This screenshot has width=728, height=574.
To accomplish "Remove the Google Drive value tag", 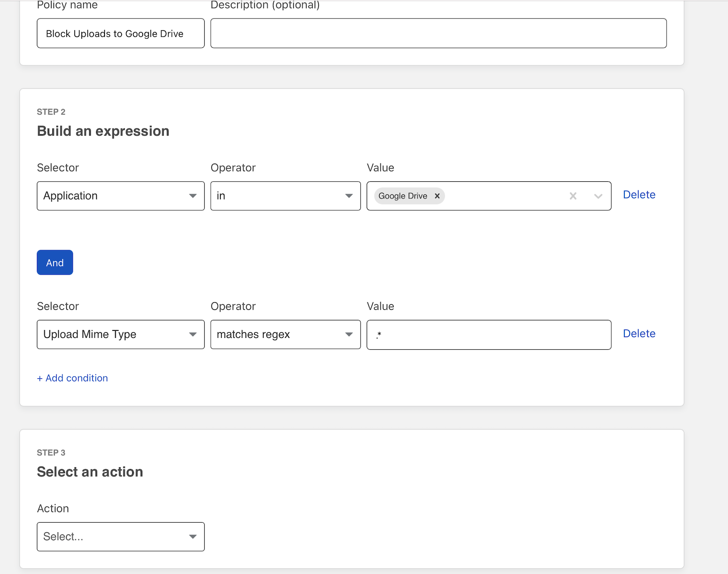I will (437, 196).
